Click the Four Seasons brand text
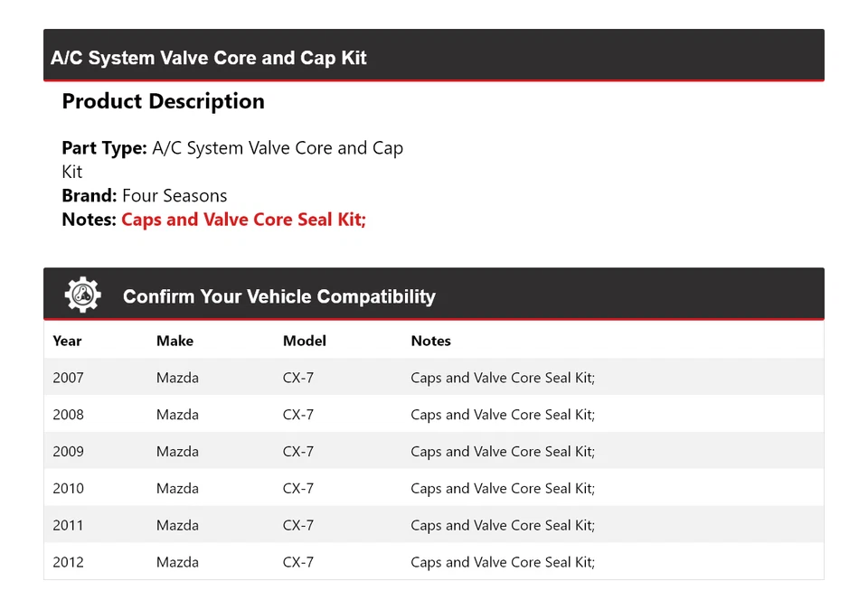Viewport: 868px width, 609px height. click(175, 196)
